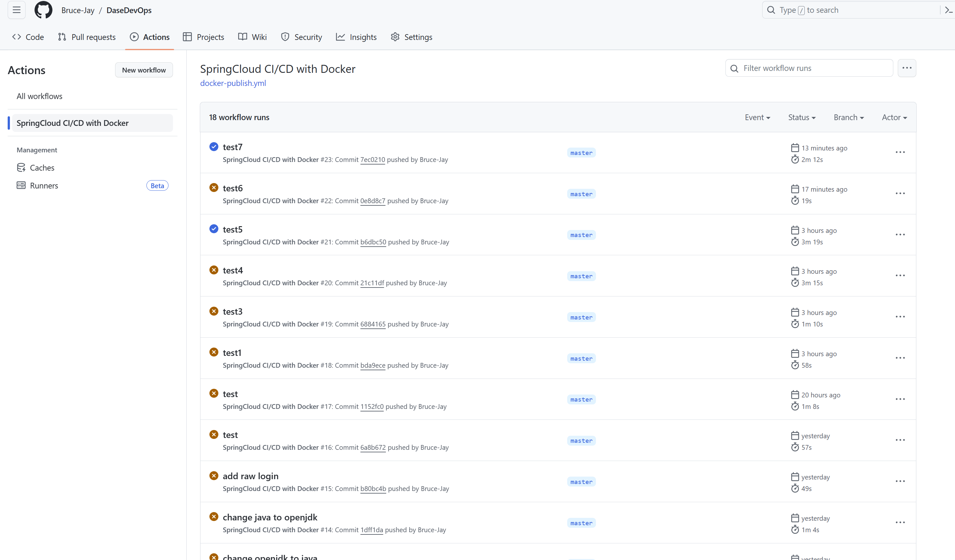The width and height of the screenshot is (955, 560).
Task: Open the hamburger navigation menu
Action: pyautogui.click(x=16, y=10)
